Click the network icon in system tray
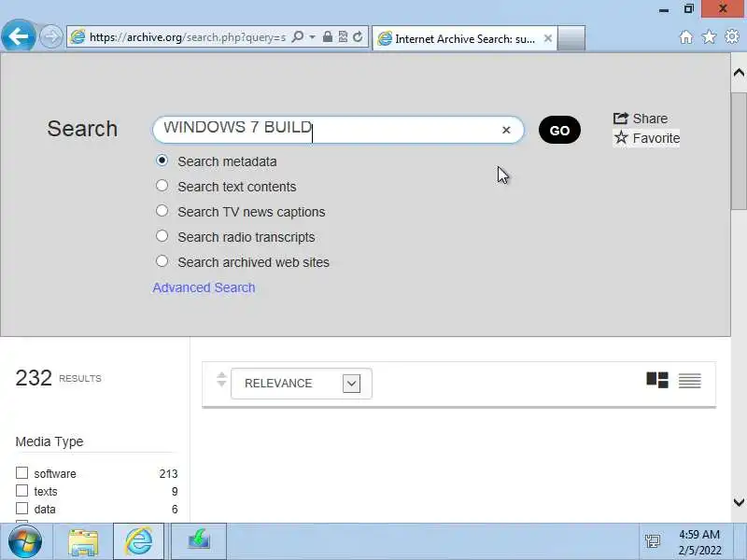 pos(652,541)
